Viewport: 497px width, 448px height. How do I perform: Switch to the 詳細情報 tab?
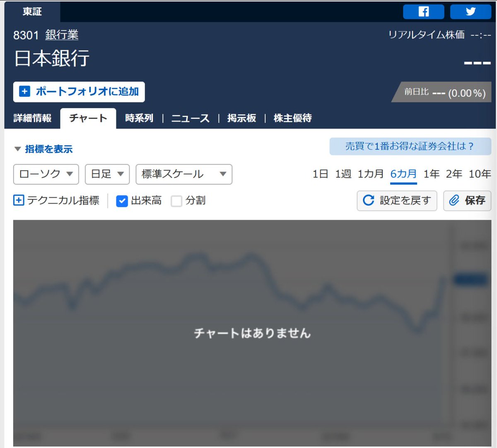(x=32, y=118)
